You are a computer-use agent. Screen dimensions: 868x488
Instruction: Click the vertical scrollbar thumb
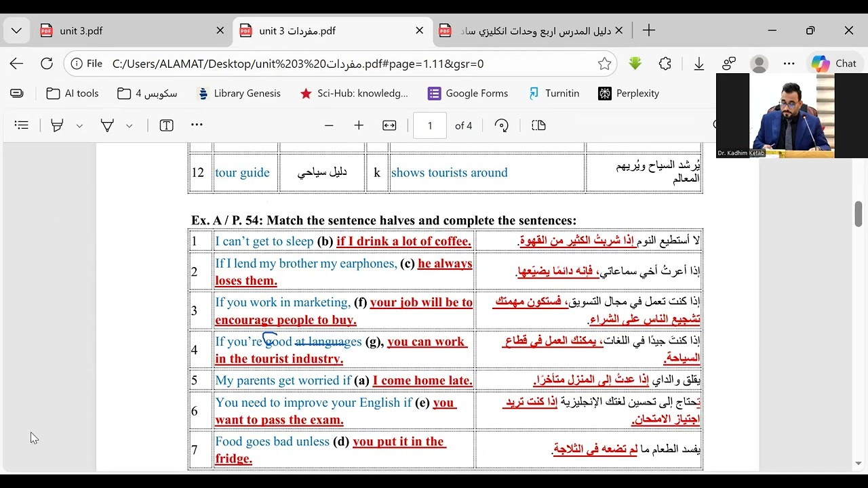[x=859, y=213]
